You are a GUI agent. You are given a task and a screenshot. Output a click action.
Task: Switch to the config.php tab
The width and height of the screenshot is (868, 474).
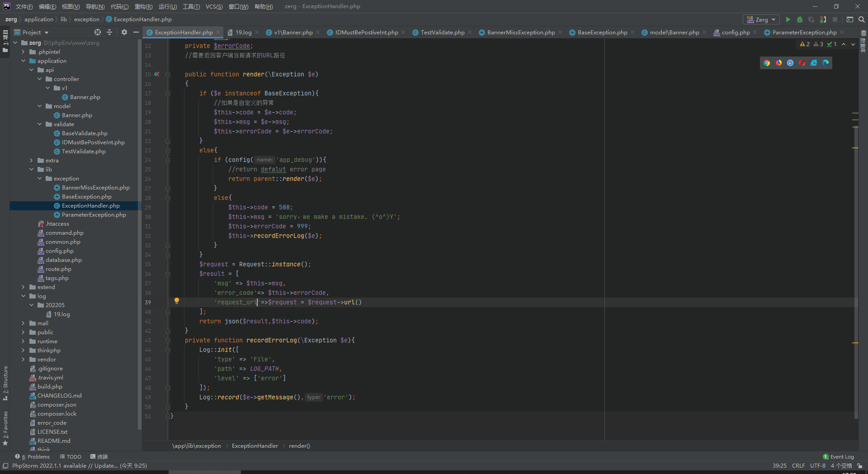click(x=736, y=33)
